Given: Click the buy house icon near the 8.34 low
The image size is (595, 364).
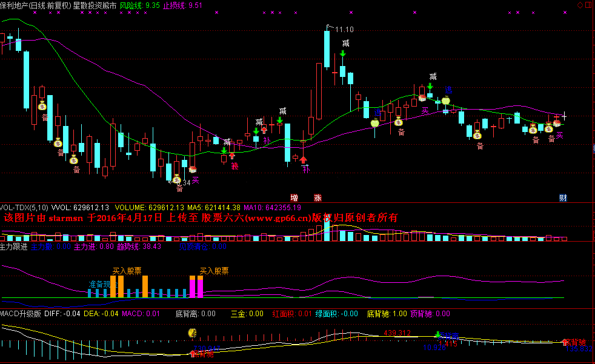Looking at the screenshot, I should [x=193, y=170].
